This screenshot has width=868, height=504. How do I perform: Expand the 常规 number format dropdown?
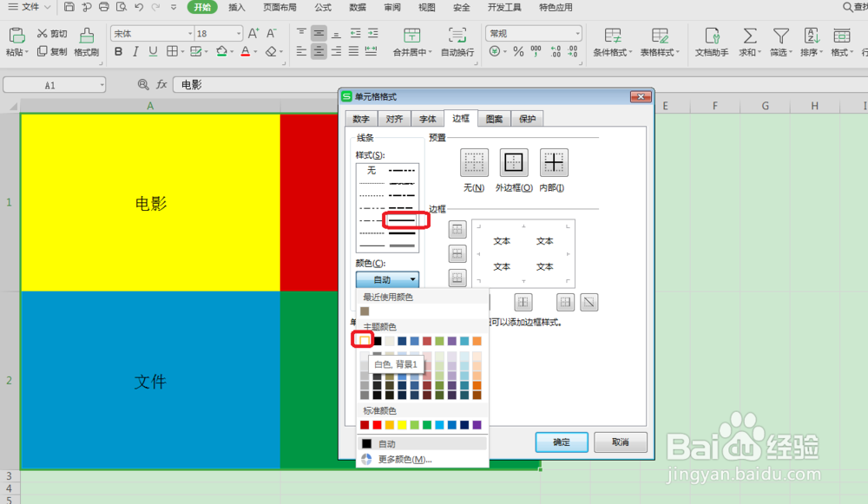tap(577, 34)
